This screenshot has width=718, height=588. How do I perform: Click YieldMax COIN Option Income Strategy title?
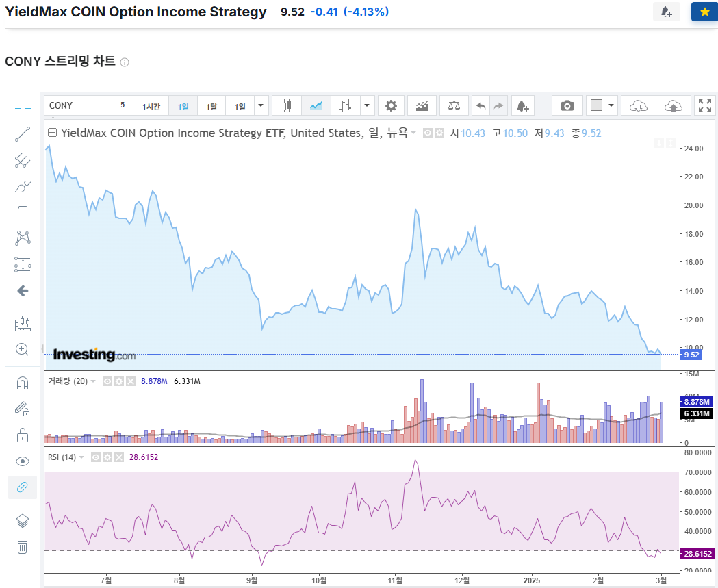click(x=136, y=12)
